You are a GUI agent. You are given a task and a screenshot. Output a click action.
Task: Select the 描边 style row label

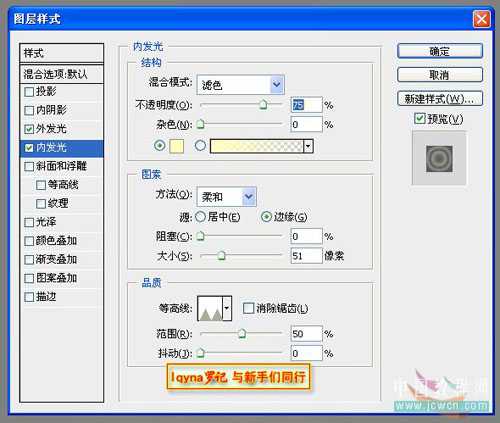[x=46, y=297]
